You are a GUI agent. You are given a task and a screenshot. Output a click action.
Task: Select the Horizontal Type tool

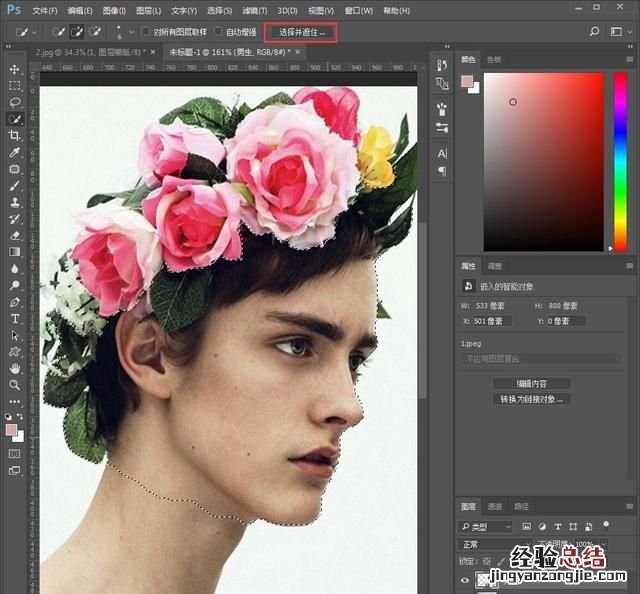[15, 318]
